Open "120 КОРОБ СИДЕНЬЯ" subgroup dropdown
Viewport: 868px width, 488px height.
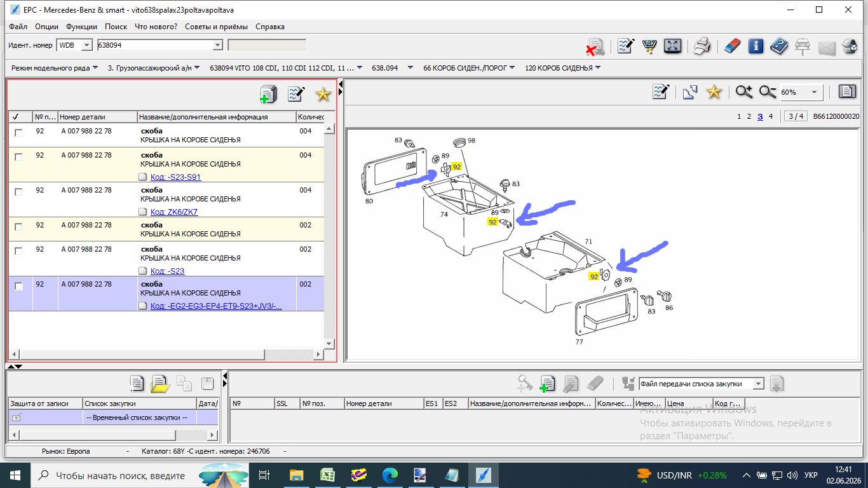point(563,67)
